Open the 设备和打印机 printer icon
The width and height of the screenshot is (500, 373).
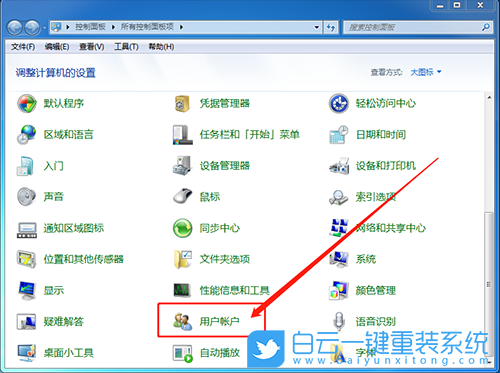click(x=339, y=166)
